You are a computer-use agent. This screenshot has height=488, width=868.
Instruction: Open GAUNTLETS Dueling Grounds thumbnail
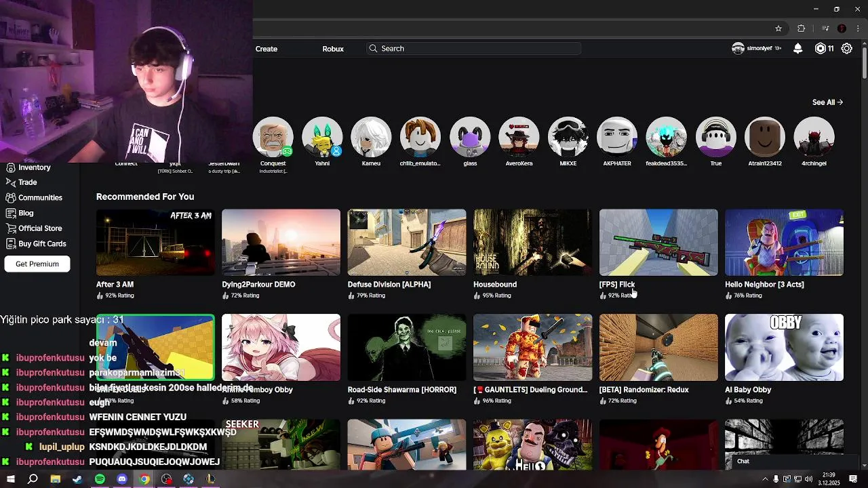[x=532, y=347]
